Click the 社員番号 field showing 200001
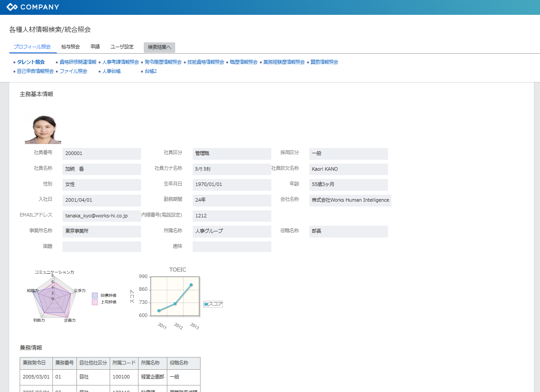 [x=101, y=154]
